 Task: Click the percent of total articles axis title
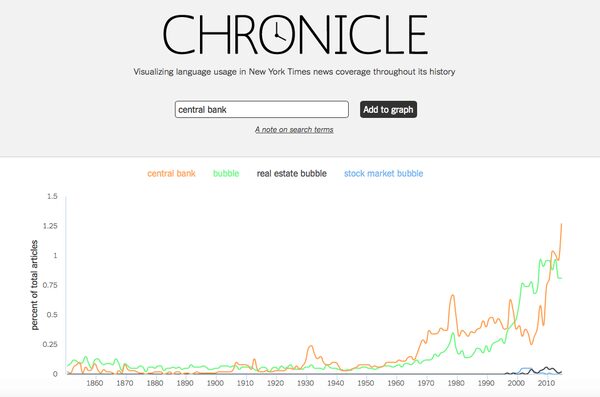(x=34, y=285)
